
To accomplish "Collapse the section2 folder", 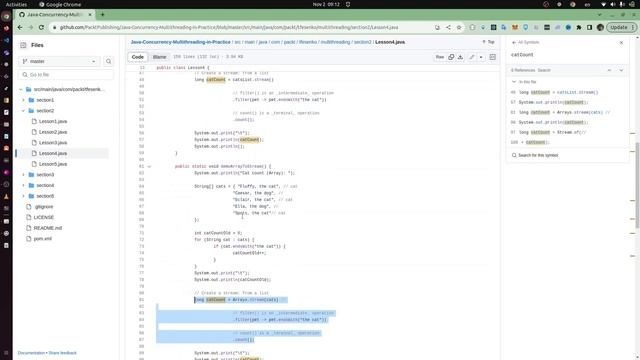I will [x=23, y=111].
